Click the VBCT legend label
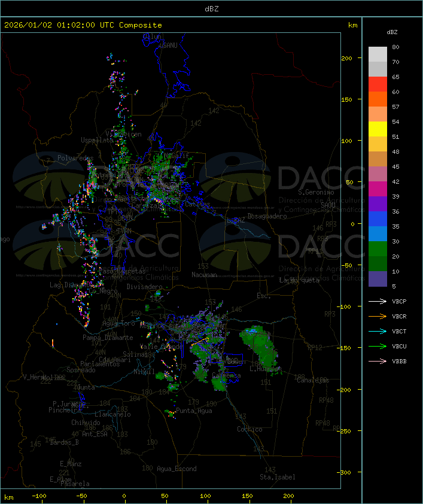This screenshot has height=504, width=423. (399, 331)
